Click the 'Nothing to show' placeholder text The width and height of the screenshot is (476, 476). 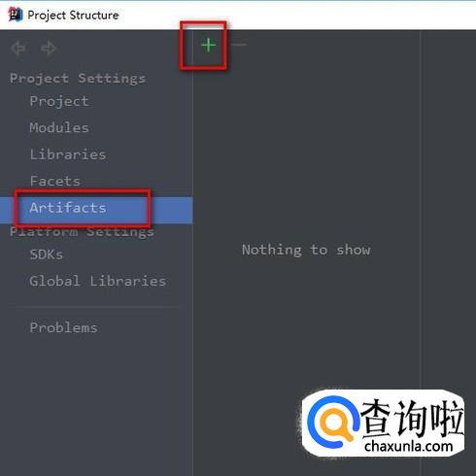pos(306,250)
